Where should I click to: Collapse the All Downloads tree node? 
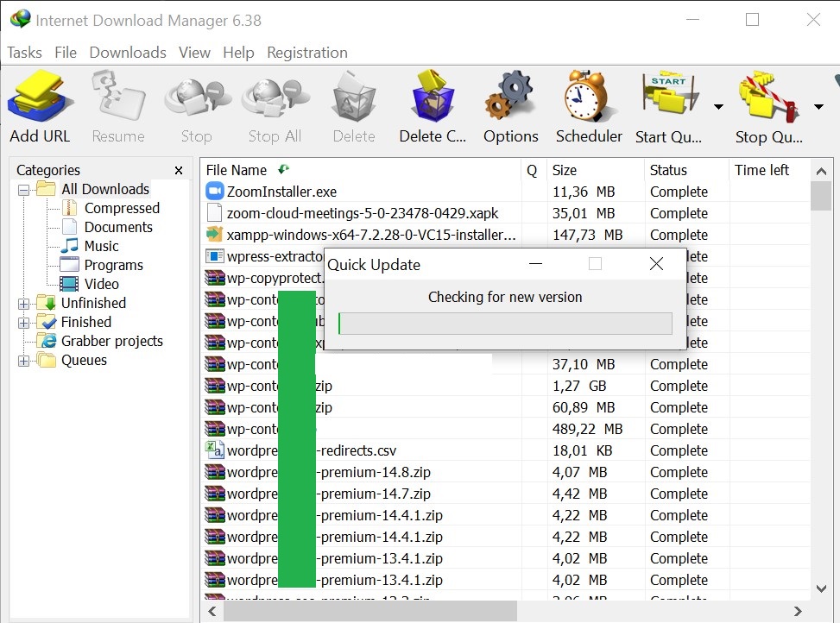[x=23, y=190]
